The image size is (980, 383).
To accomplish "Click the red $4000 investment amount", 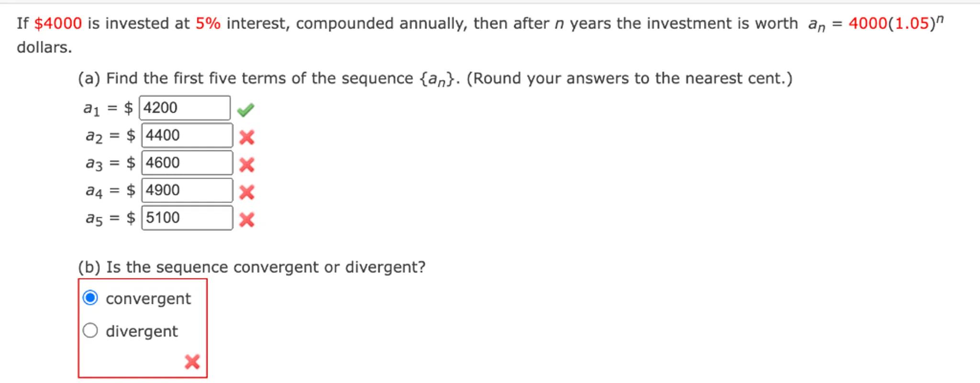I will point(58,23).
